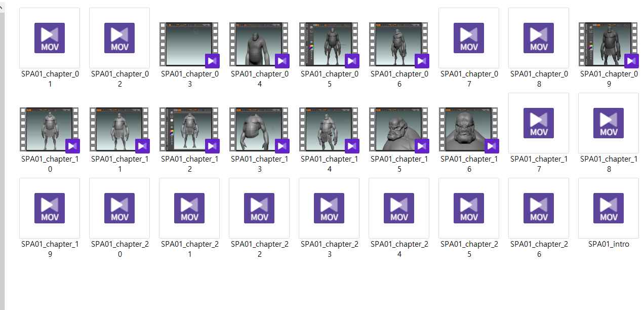Select the SPA01_chapter_23 MOV file icon
644x310 pixels.
pyautogui.click(x=329, y=208)
